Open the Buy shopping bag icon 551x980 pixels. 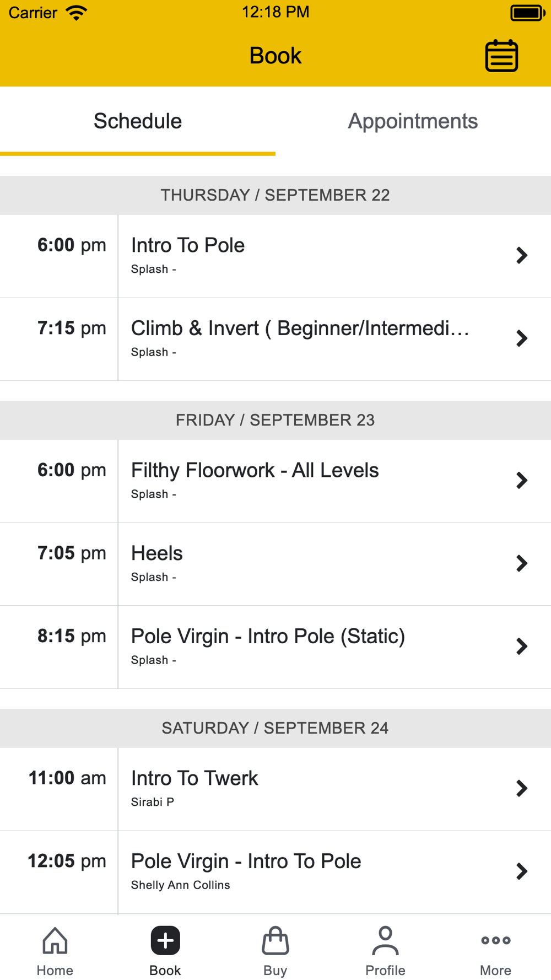[275, 940]
